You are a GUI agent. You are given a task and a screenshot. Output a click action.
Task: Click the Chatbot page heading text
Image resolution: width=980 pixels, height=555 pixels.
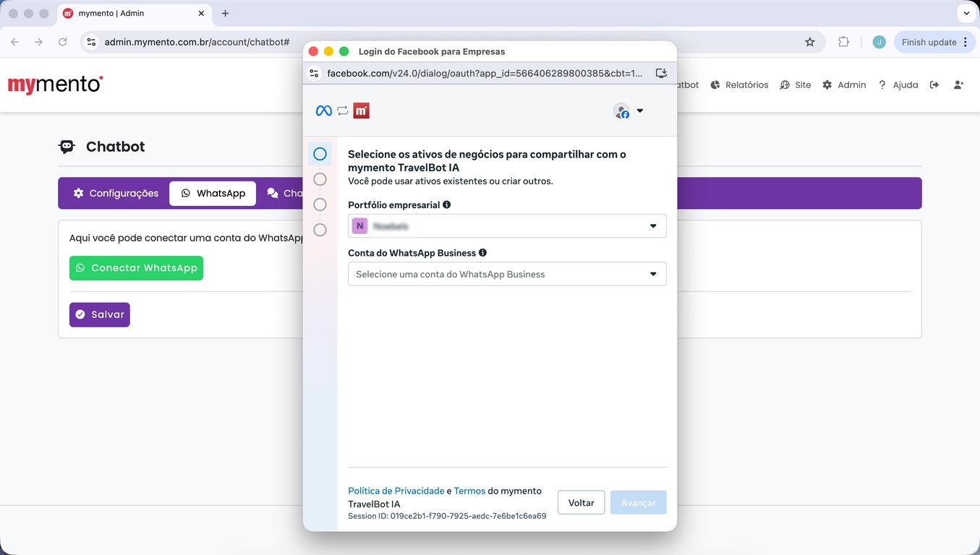116,147
